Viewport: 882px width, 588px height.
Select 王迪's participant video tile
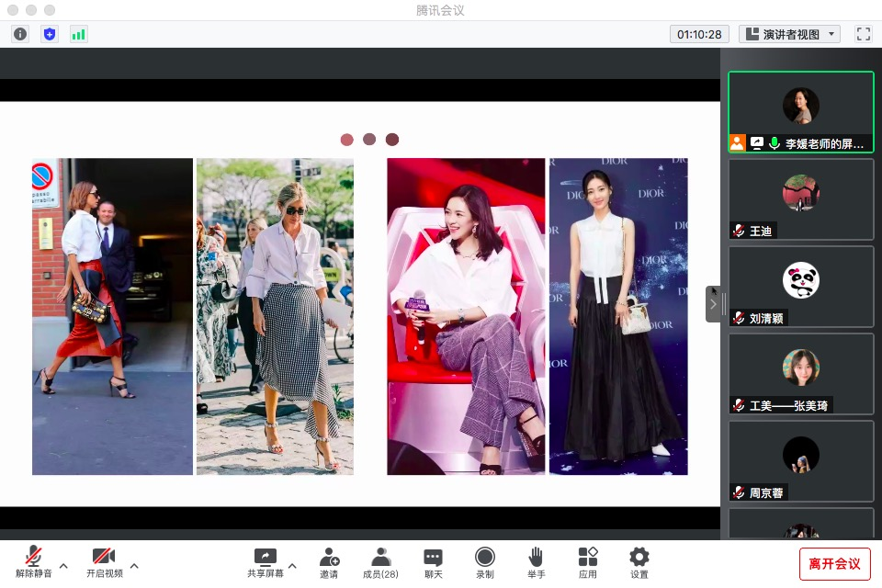coord(800,198)
